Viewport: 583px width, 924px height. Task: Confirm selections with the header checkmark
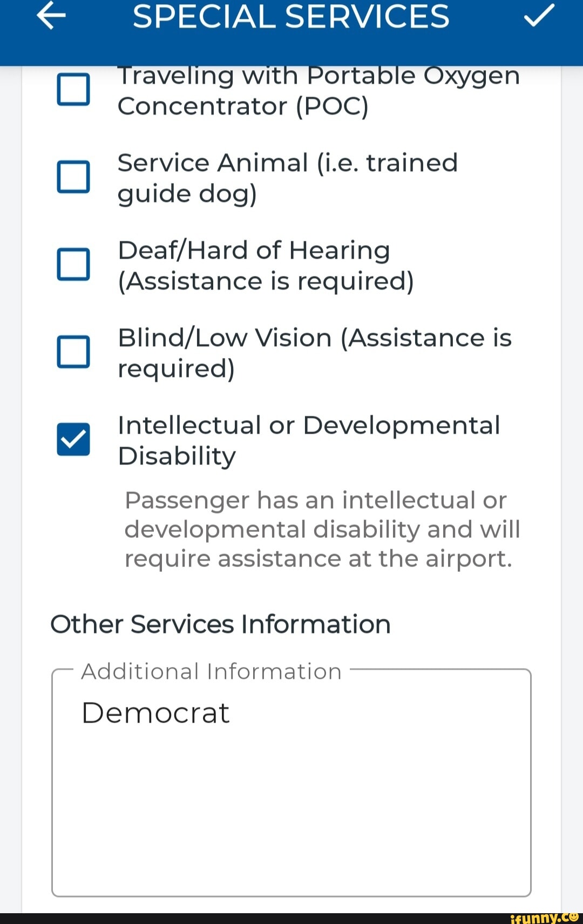[x=539, y=16]
